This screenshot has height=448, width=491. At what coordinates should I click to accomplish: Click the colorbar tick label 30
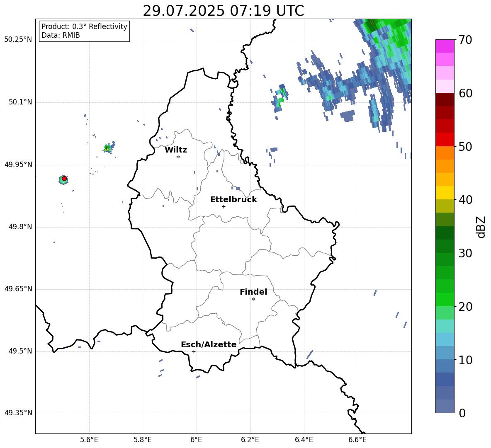point(465,253)
